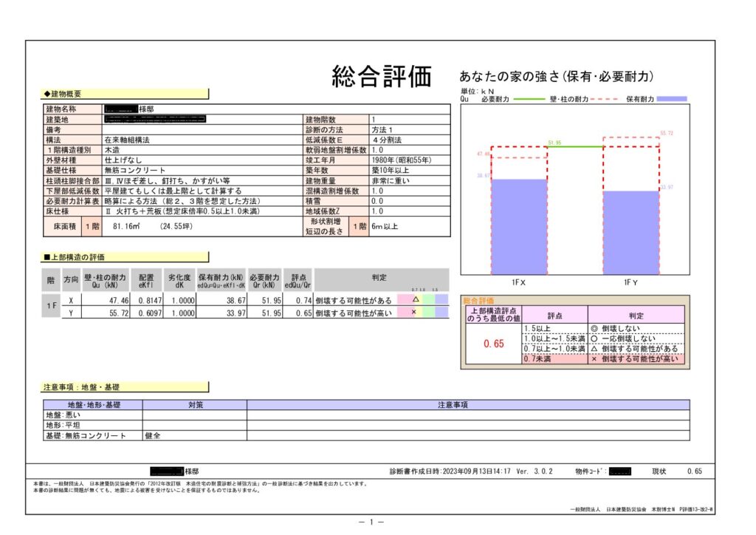The height and width of the screenshot is (535, 756).
Task: Click the 総合評価 page title
Action: [381, 75]
